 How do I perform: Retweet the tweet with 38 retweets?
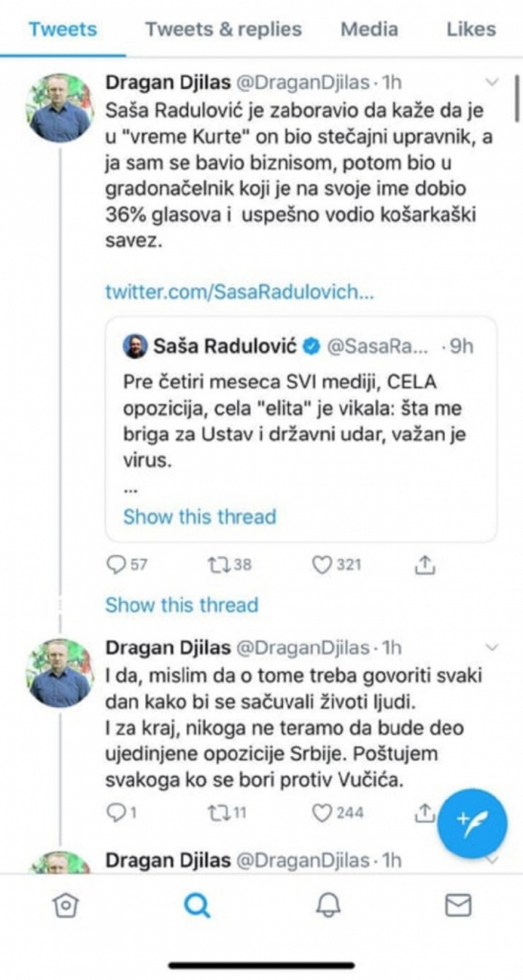[x=218, y=565]
